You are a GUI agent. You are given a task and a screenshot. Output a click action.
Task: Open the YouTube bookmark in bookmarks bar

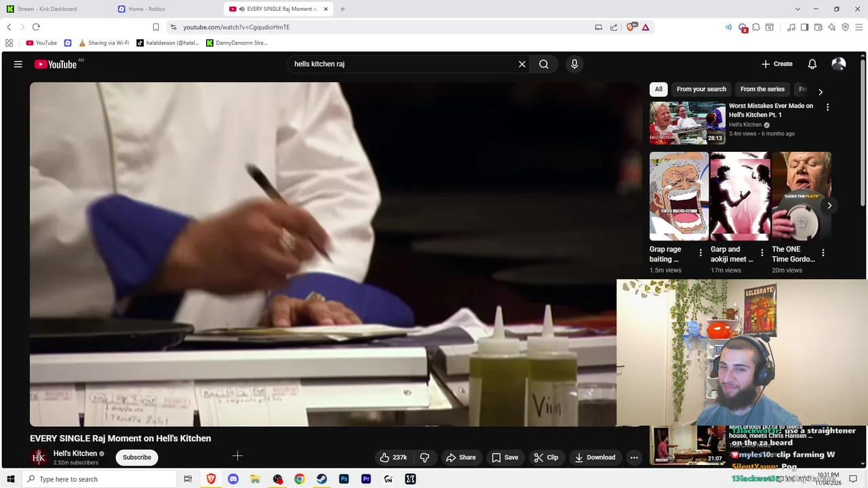(41, 43)
